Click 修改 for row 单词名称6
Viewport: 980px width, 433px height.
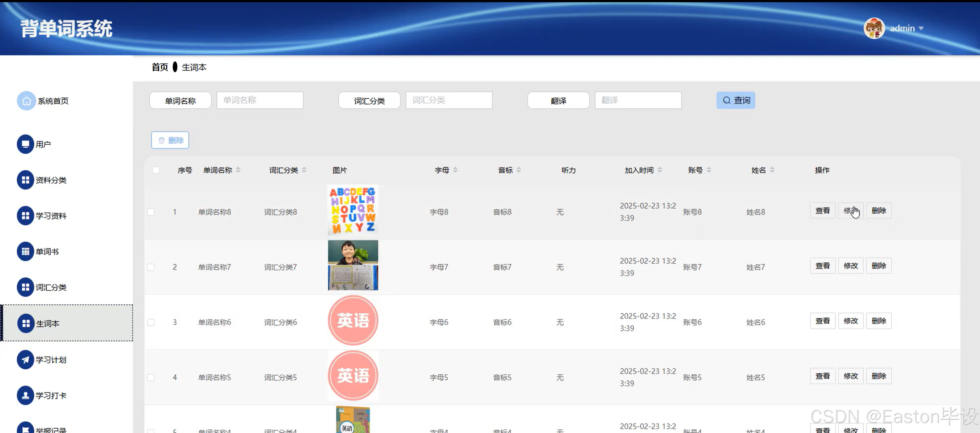pyautogui.click(x=851, y=321)
